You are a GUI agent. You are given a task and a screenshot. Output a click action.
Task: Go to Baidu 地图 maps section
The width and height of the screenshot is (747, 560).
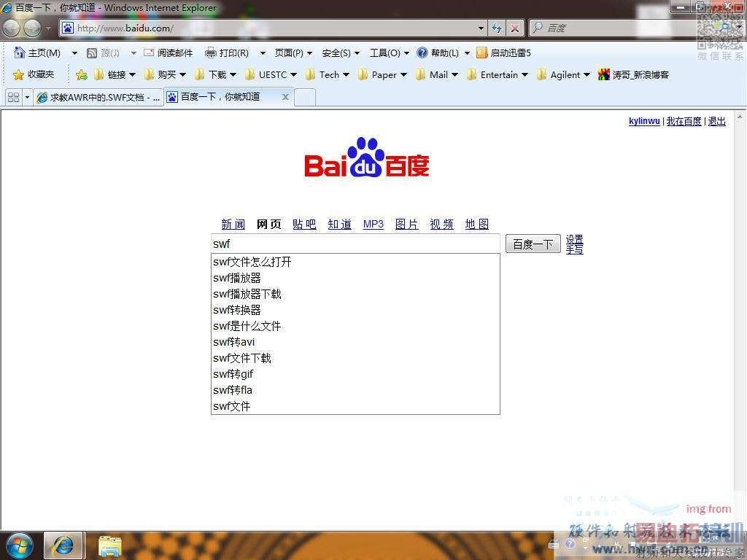coord(477,224)
